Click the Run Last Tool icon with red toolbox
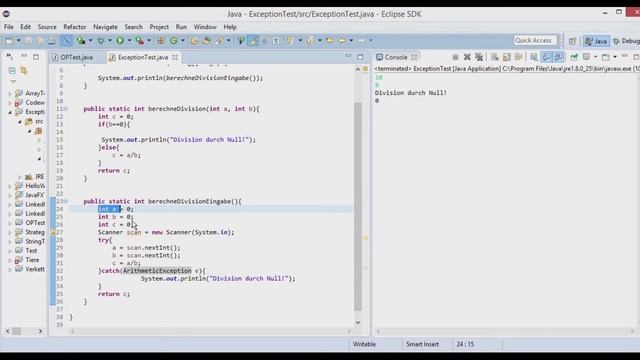Viewport: 640px width, 360px height. [140, 40]
